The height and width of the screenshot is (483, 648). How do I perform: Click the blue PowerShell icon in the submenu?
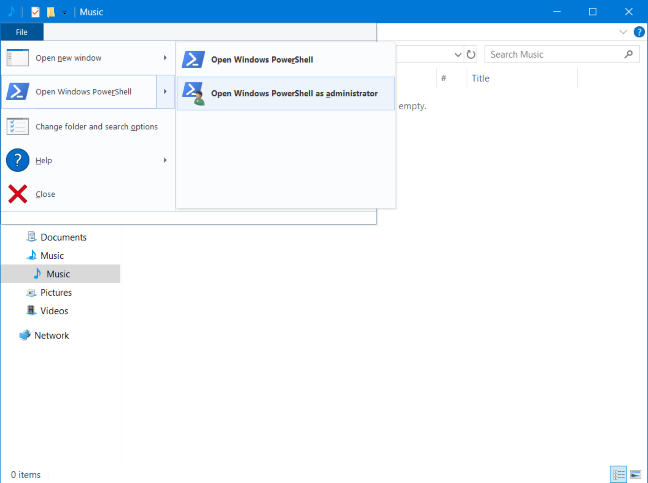[x=193, y=59]
